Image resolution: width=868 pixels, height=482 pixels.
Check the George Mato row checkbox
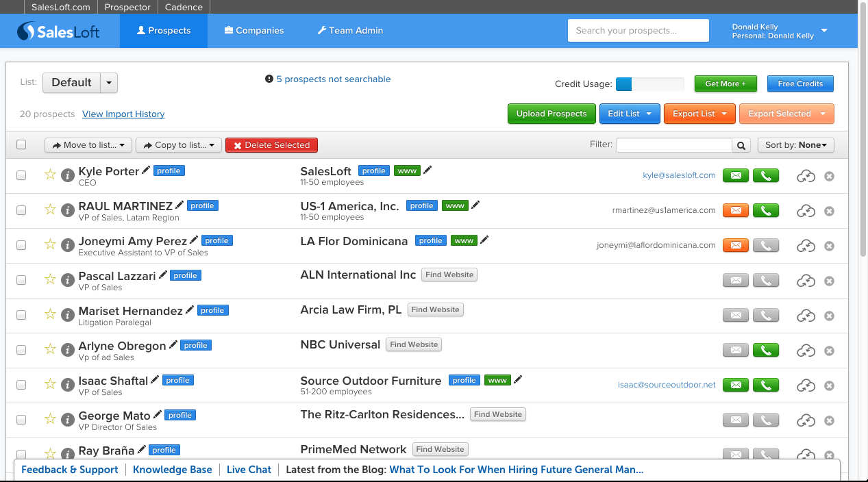(x=21, y=420)
